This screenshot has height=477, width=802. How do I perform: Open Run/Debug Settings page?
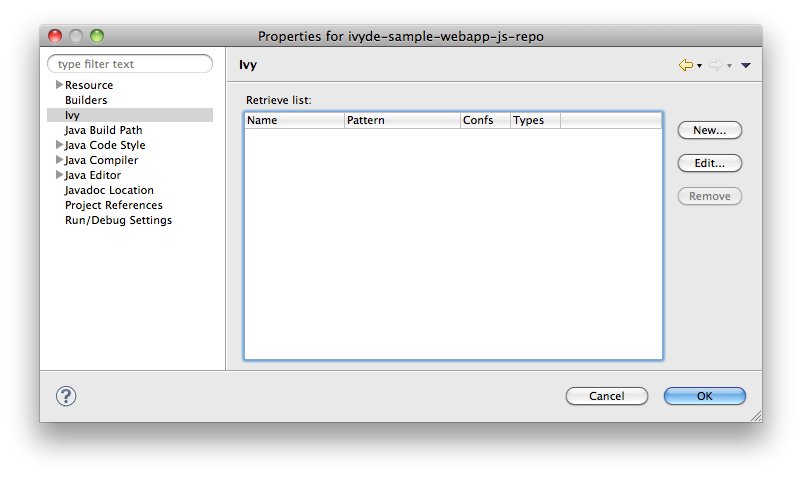coord(118,220)
